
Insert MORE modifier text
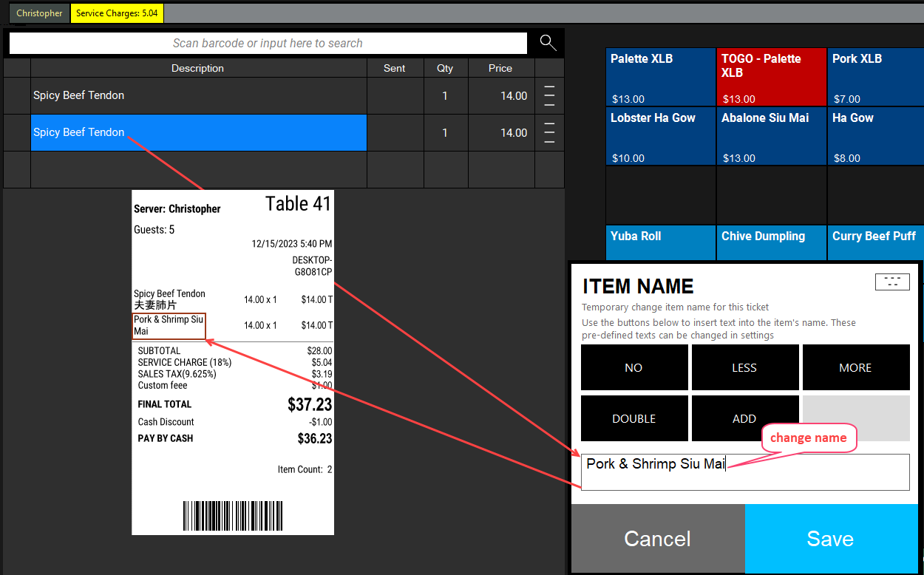pos(855,367)
